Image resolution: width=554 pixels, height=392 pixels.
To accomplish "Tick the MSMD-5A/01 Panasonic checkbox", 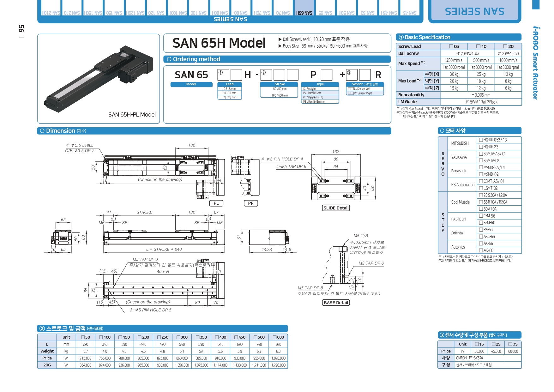I will pos(481,167).
